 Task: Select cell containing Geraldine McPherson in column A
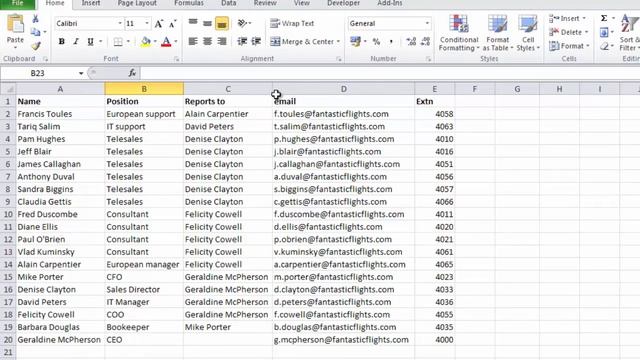tap(60, 340)
